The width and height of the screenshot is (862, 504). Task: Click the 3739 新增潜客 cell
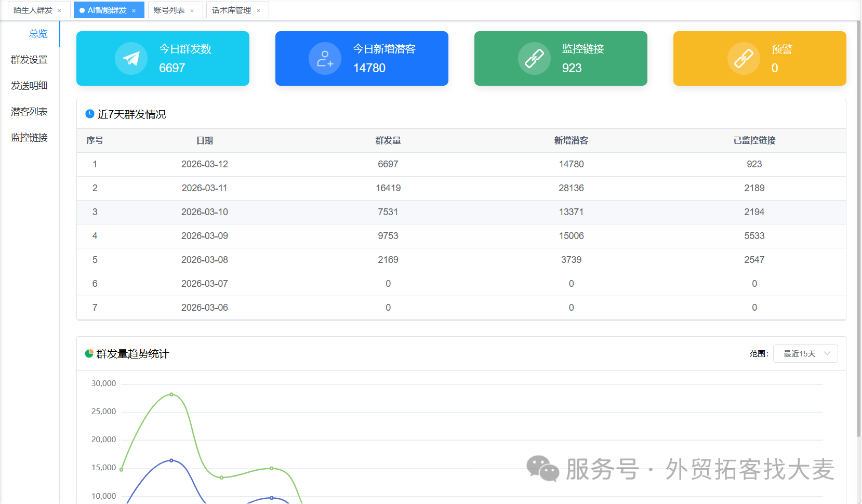click(x=571, y=260)
